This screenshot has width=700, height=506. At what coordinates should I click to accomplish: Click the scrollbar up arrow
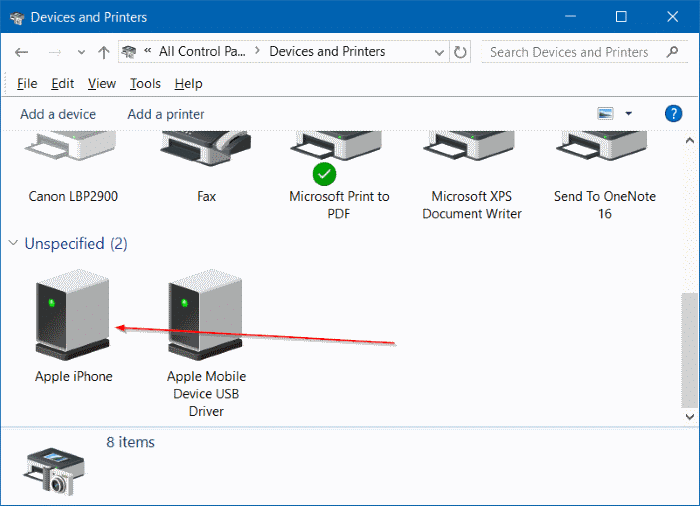coord(690,140)
